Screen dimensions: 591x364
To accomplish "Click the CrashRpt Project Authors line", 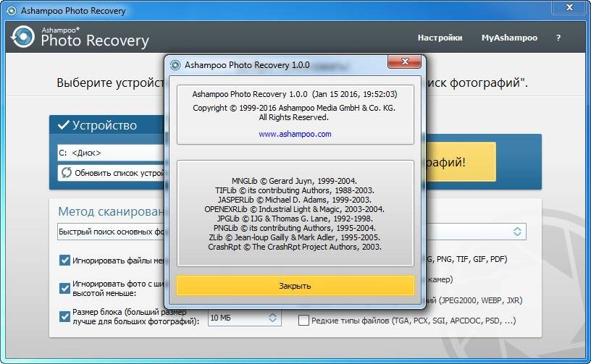I will [x=294, y=247].
